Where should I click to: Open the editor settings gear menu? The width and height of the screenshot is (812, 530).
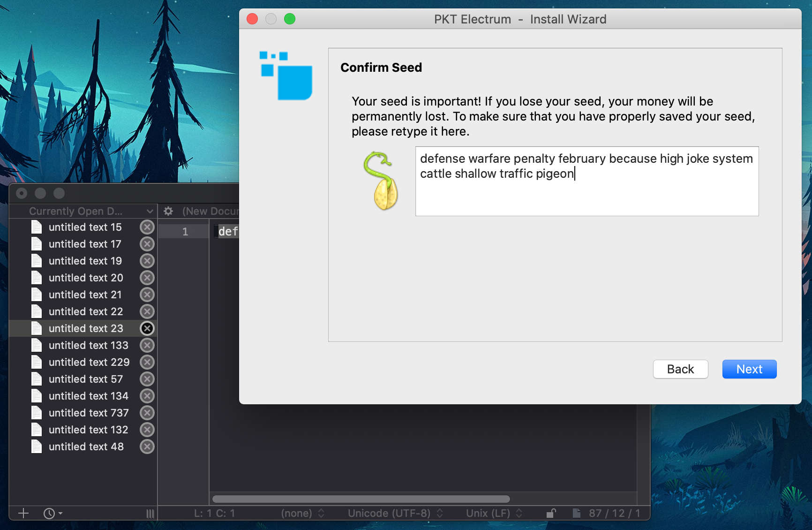(x=168, y=211)
